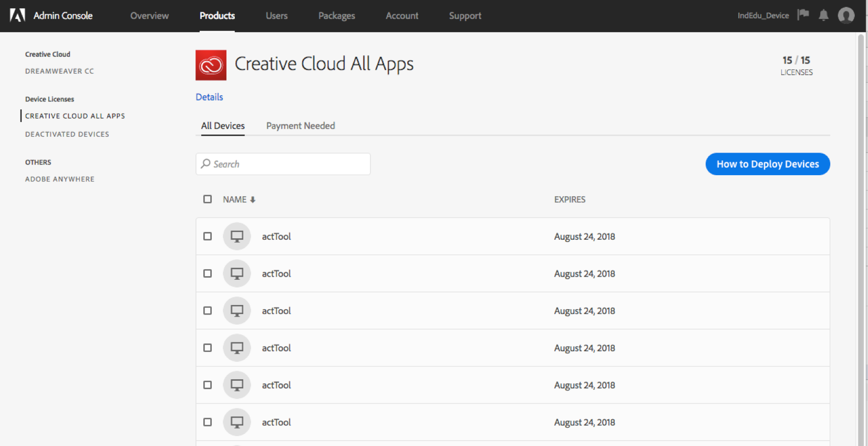Click the Adobe logo in header
The image size is (868, 446).
click(17, 16)
